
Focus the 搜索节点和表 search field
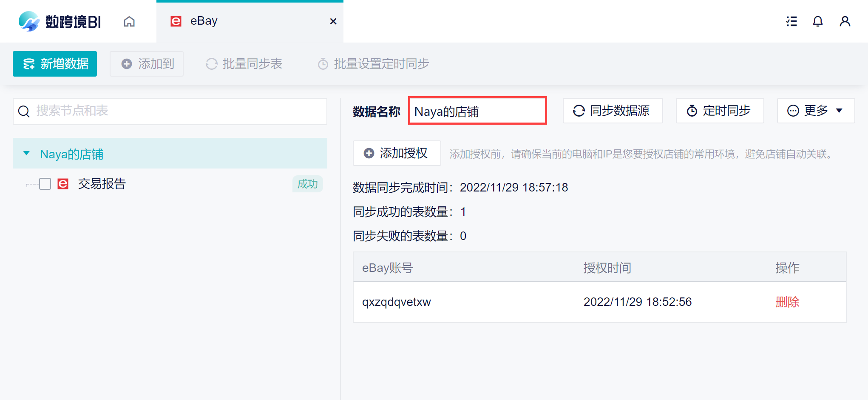[170, 111]
